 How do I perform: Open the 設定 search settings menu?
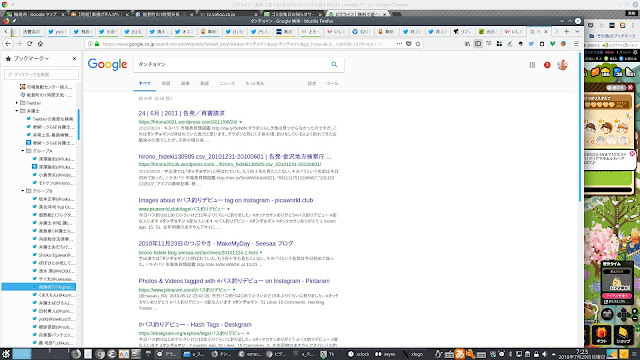pos(312,83)
